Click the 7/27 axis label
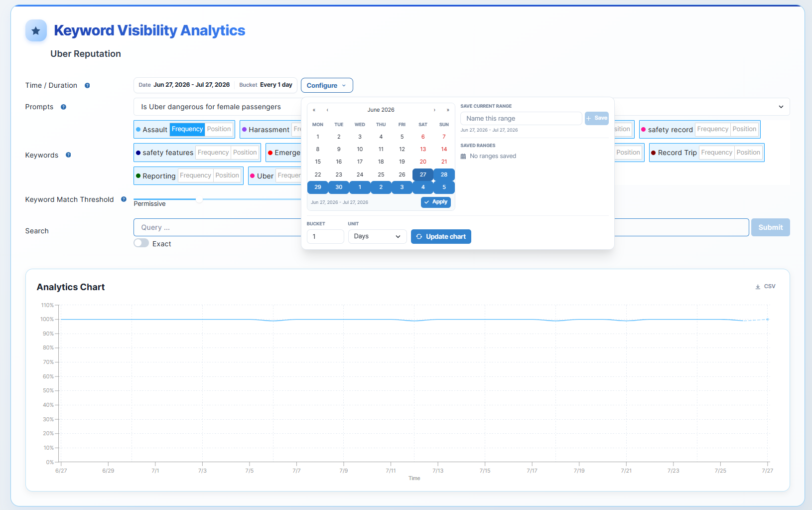This screenshot has height=510, width=812. [x=768, y=471]
